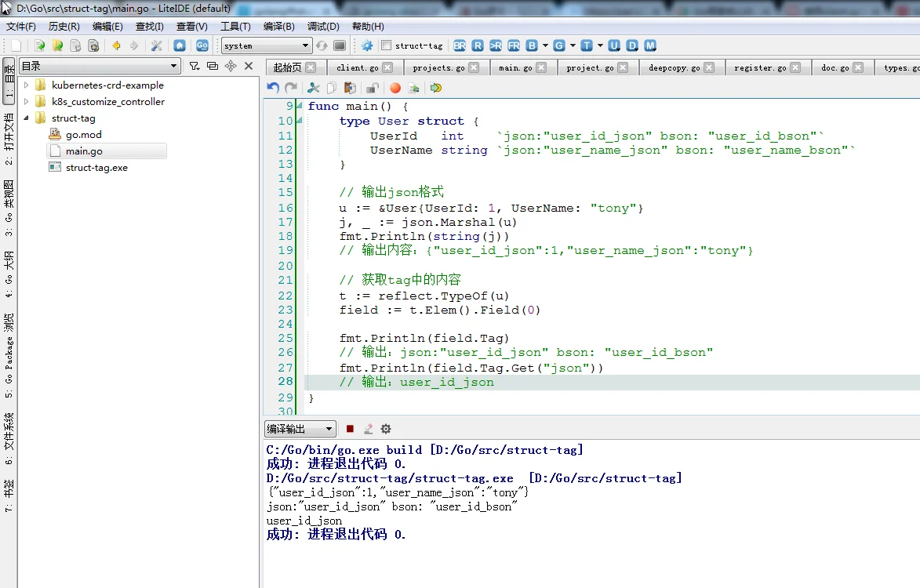The image size is (920, 588).
Task: Click the blue Go icon in the top toolbar
Action: [x=202, y=45]
